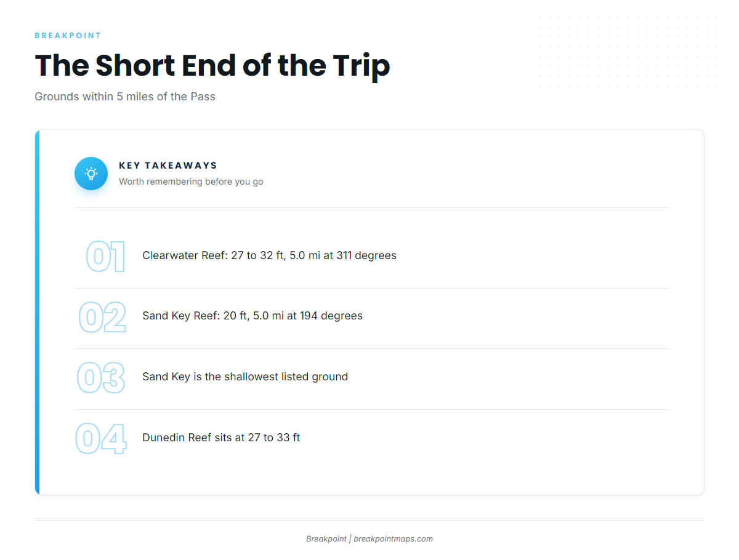Click the lightbulb Key Takeaways icon
Image resolution: width=739 pixels, height=560 pixels.
point(91,174)
